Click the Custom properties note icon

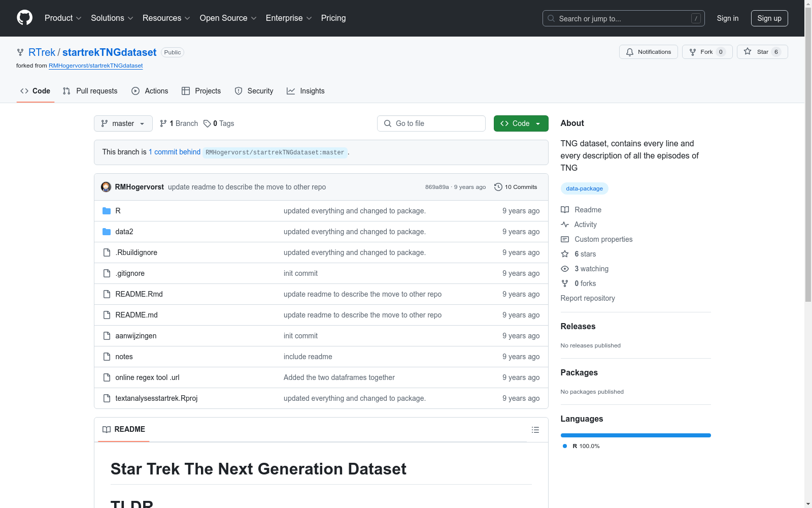(565, 239)
